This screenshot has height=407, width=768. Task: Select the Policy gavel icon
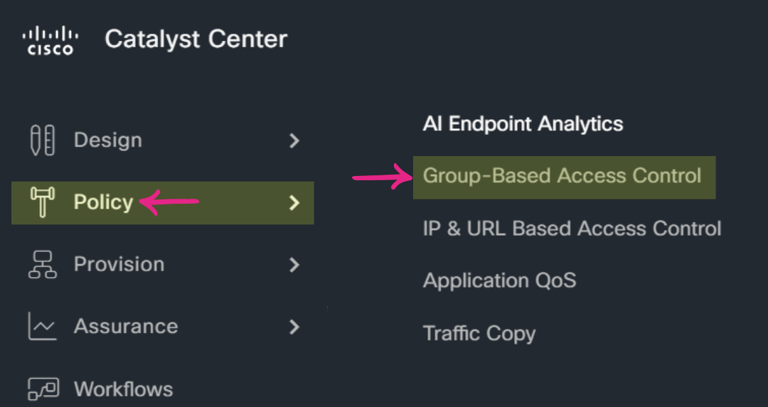click(x=43, y=202)
